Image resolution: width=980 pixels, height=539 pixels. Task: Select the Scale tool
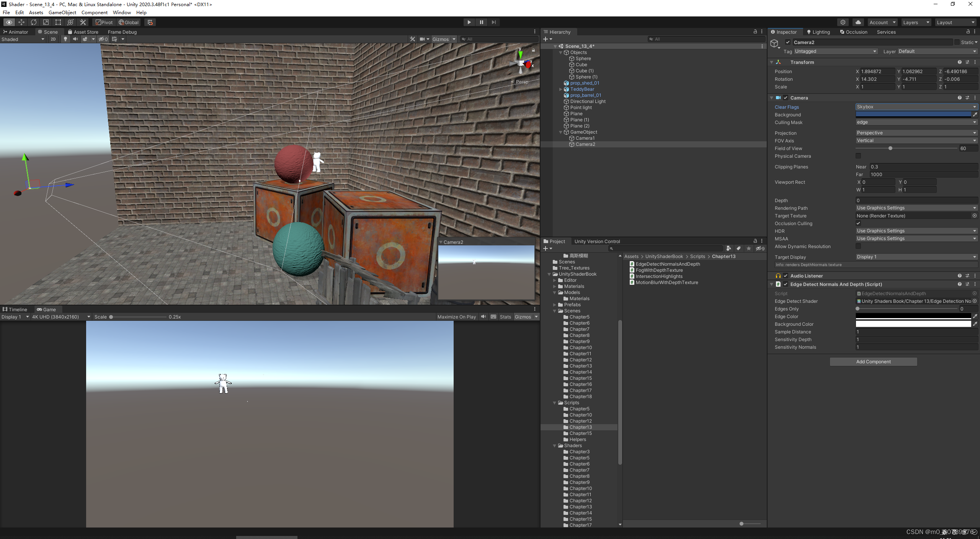[46, 22]
